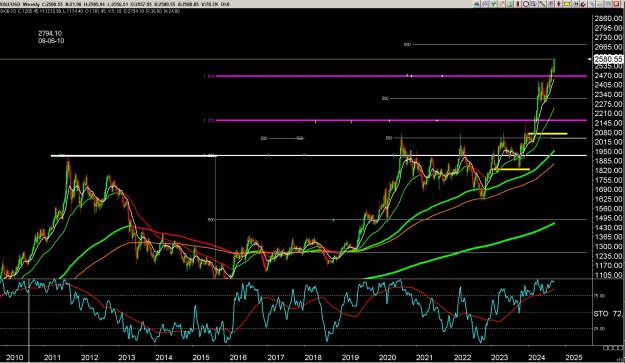Screen dimensions: 625x363
Task: Click the 2016 label on time axis
Action: coord(238,357)
